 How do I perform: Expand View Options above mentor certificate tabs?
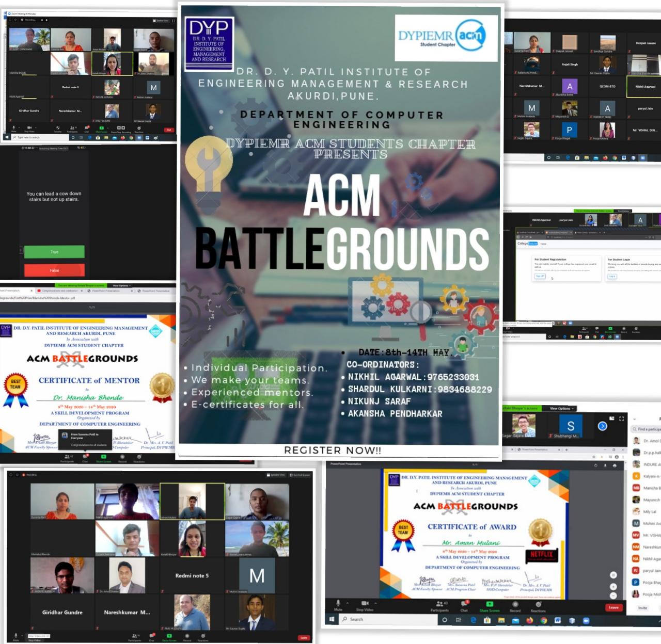(121, 285)
